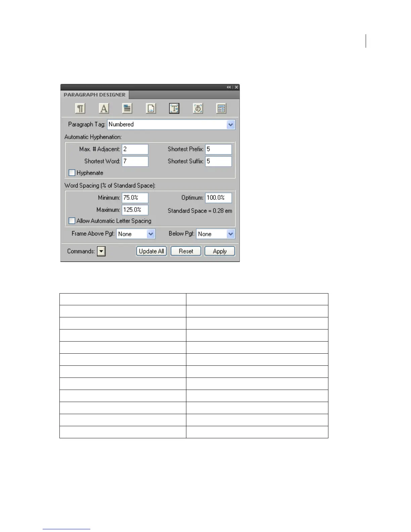This screenshot has height=532, width=411.
Task: Open the Paragraph Tag dropdown
Action: [231, 125]
